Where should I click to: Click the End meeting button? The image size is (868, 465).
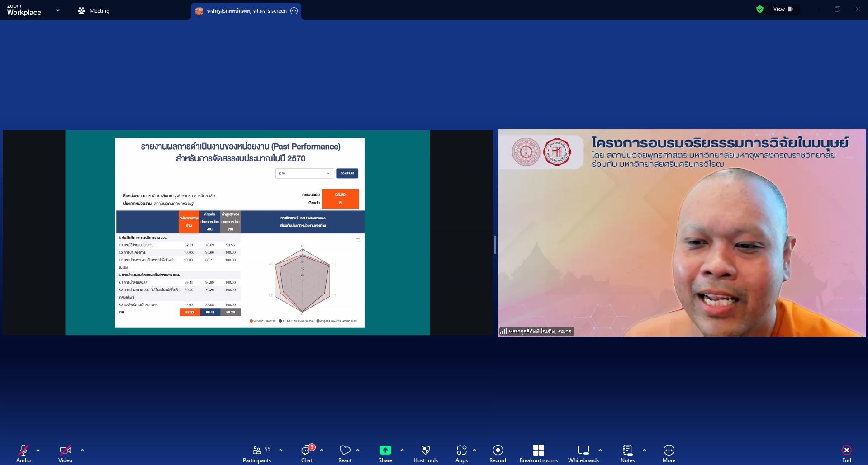click(x=846, y=453)
